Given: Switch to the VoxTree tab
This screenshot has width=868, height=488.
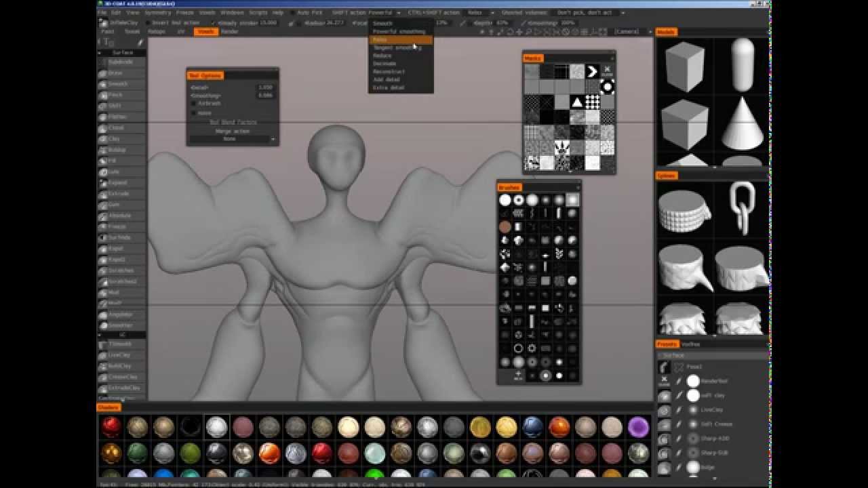Looking at the screenshot, I should [691, 344].
